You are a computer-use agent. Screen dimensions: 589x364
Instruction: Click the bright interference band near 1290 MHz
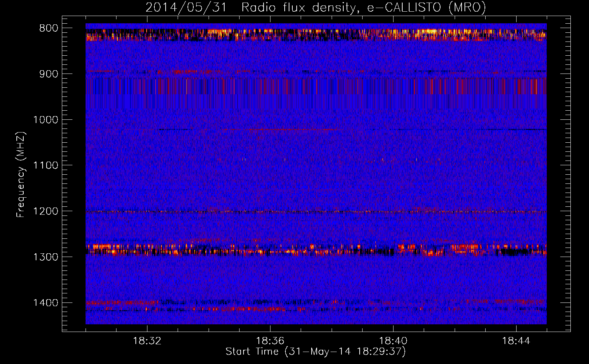(x=316, y=249)
